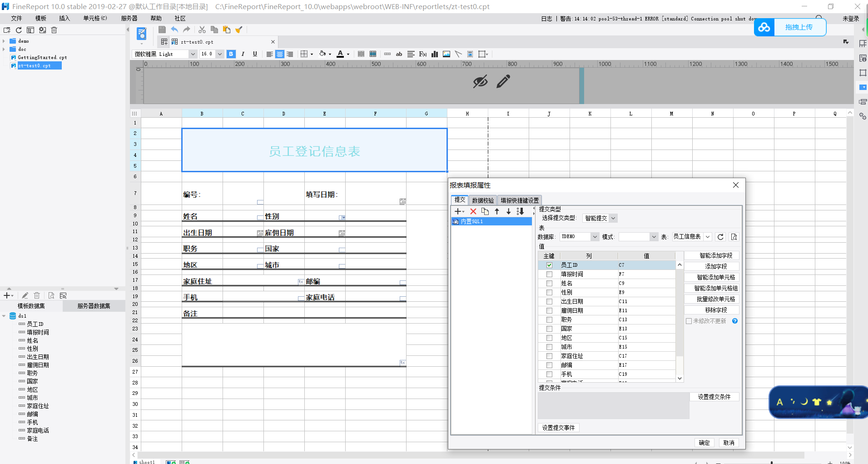Insert an image into the cell

446,54
